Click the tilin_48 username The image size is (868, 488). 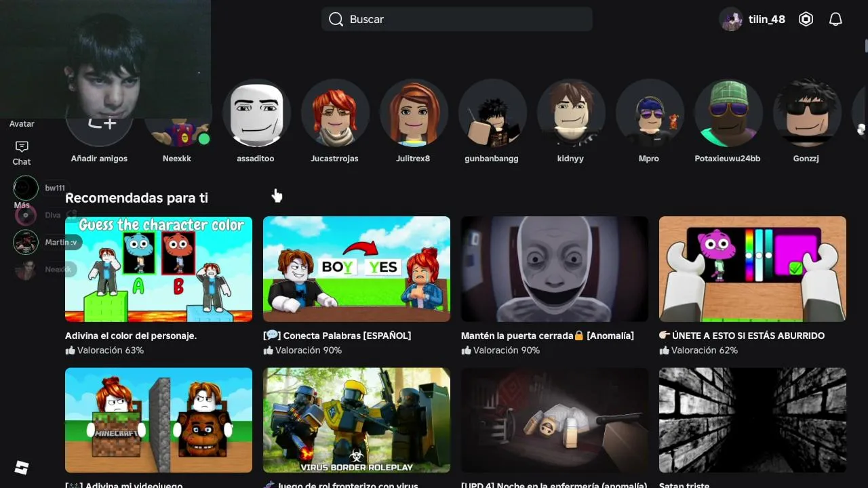(x=767, y=20)
